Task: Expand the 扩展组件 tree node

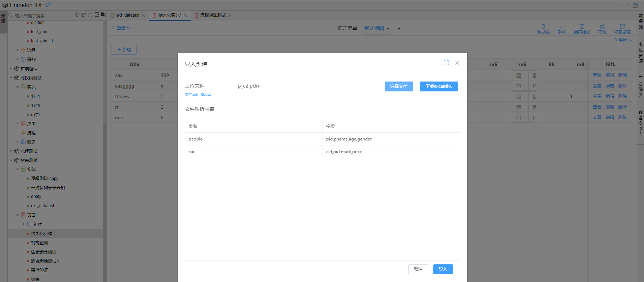Action: pyautogui.click(x=11, y=68)
